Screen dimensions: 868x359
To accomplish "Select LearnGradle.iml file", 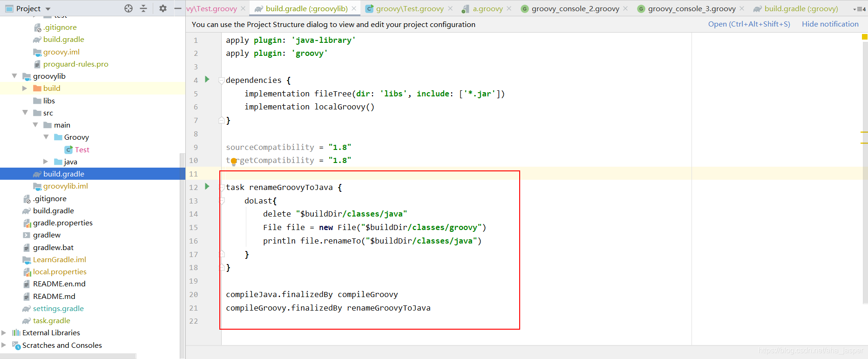I will [x=59, y=259].
